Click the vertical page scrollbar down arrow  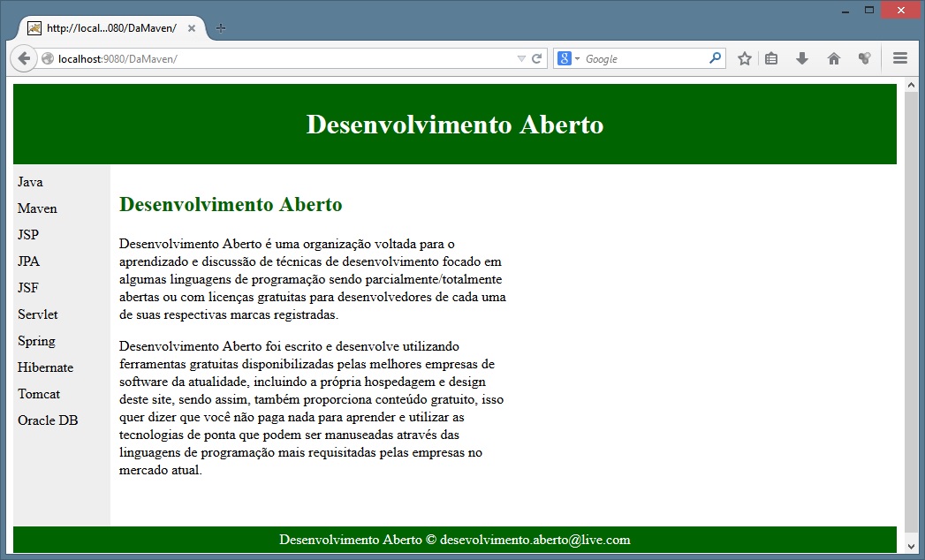click(911, 547)
